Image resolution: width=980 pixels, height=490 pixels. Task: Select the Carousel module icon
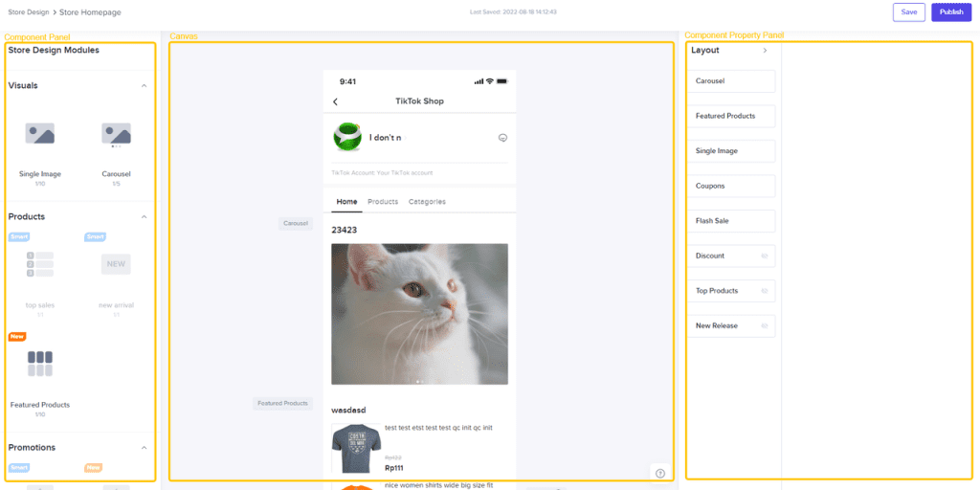click(116, 134)
